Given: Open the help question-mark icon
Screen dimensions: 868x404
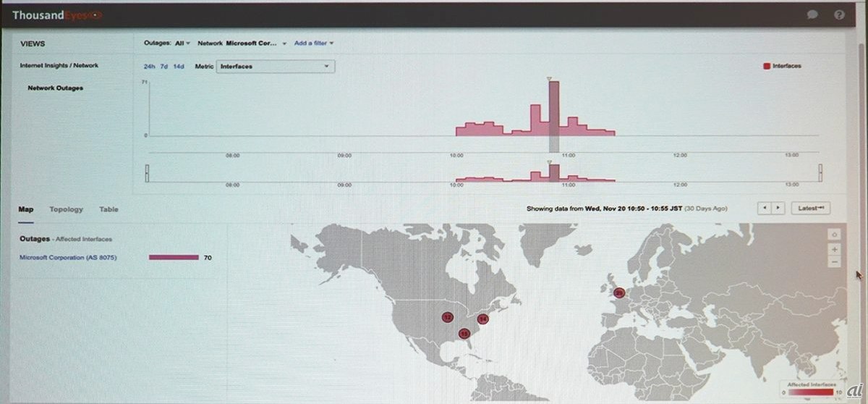Looking at the screenshot, I should (839, 14).
